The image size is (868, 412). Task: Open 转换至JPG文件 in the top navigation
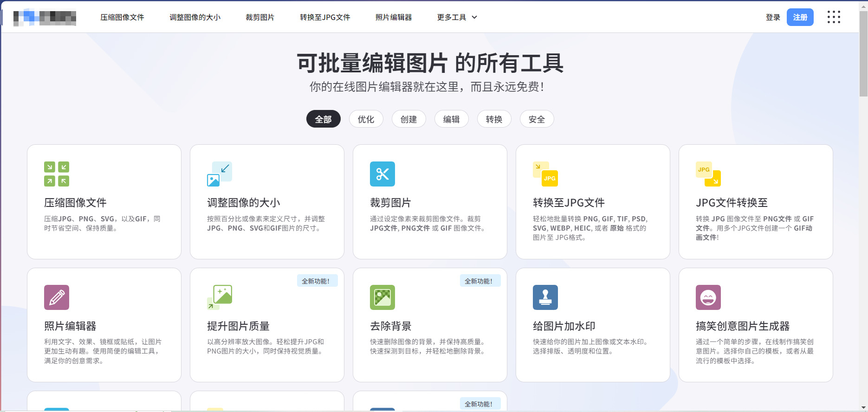pos(325,17)
